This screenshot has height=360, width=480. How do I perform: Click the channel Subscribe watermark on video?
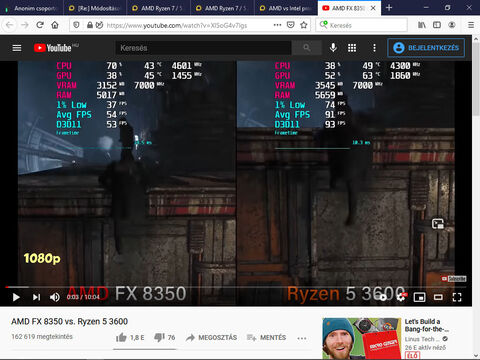(x=454, y=278)
